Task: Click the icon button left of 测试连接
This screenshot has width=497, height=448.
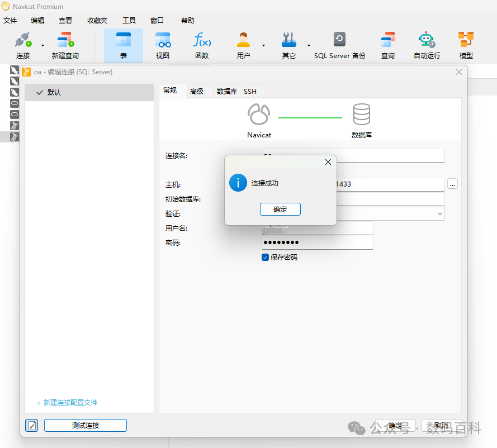Action: pyautogui.click(x=32, y=425)
